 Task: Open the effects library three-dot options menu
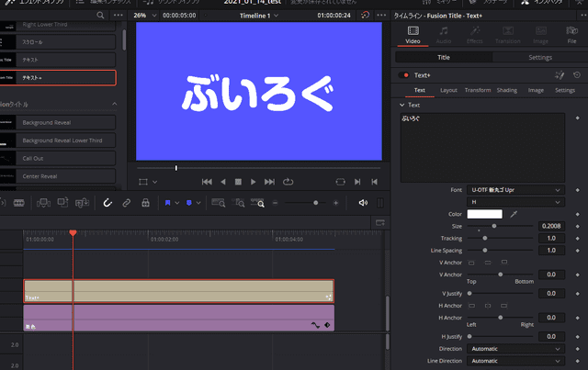[119, 16]
